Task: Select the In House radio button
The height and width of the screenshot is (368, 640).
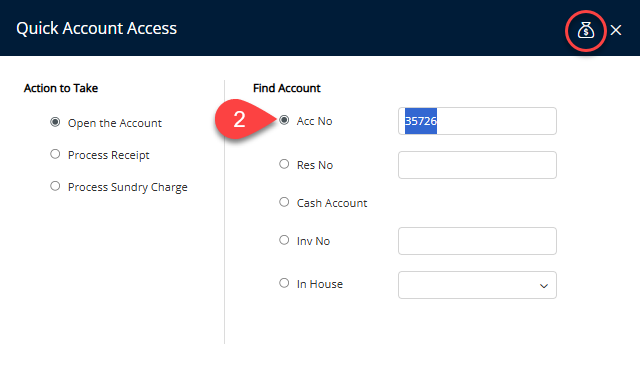Action: 284,283
